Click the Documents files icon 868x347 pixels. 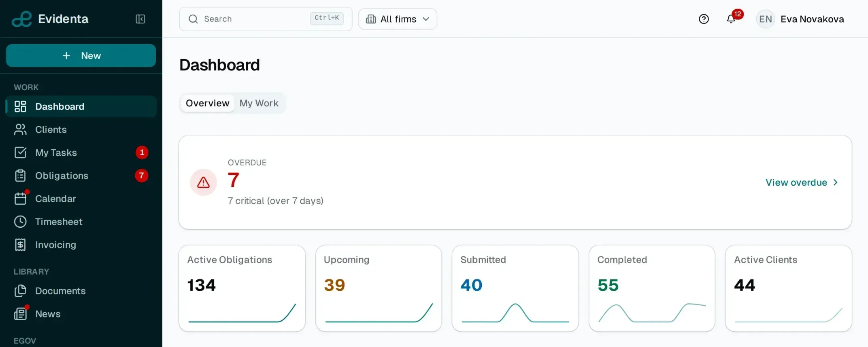(x=20, y=291)
